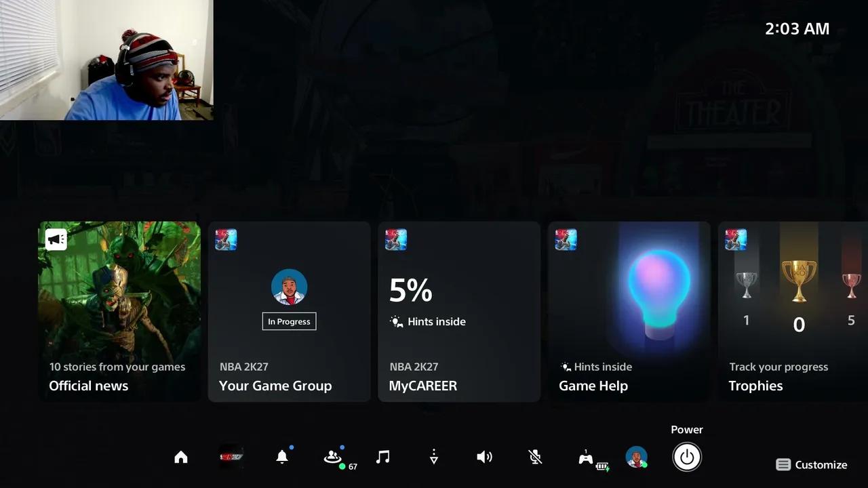This screenshot has height=488, width=868.
Task: Click '10 stories from your games' text
Action: (117, 367)
